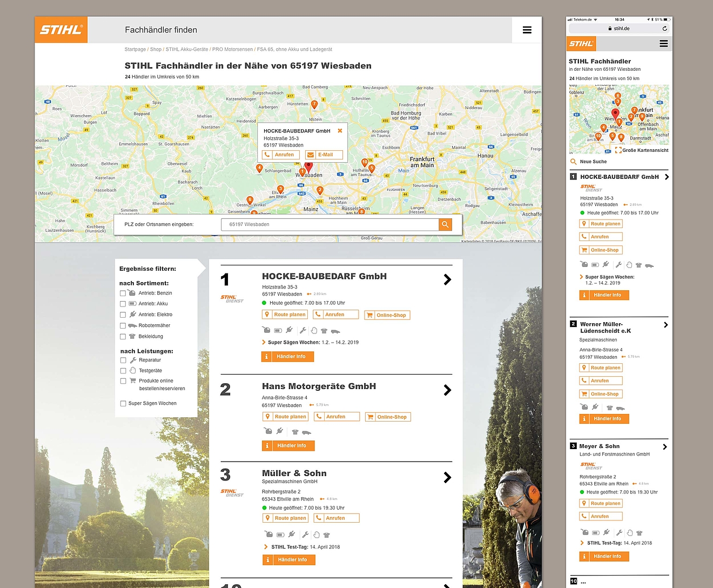The height and width of the screenshot is (588, 713).
Task: Click Händler Info for HOCKE-BAUBEDARF desktop
Action: 287,357
